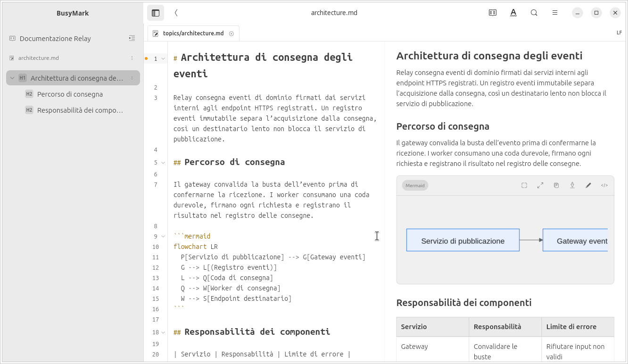Screen dimensions: 628x364
Task: Show the Mermaid source code with the code icon
Action: [604, 185]
